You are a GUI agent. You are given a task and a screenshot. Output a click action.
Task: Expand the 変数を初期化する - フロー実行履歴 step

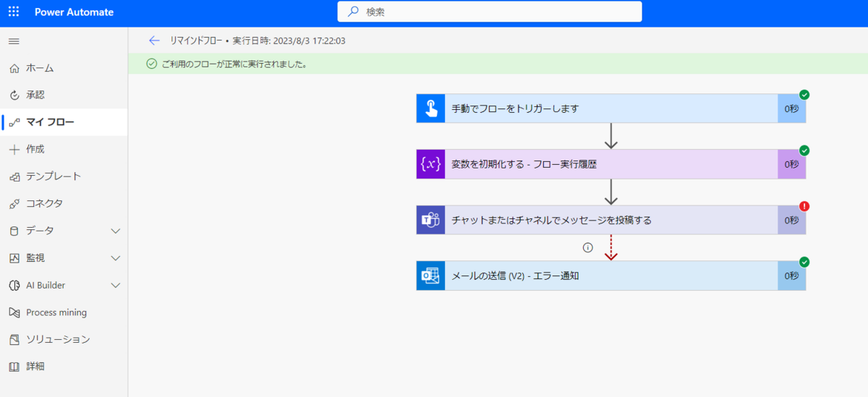tap(610, 164)
